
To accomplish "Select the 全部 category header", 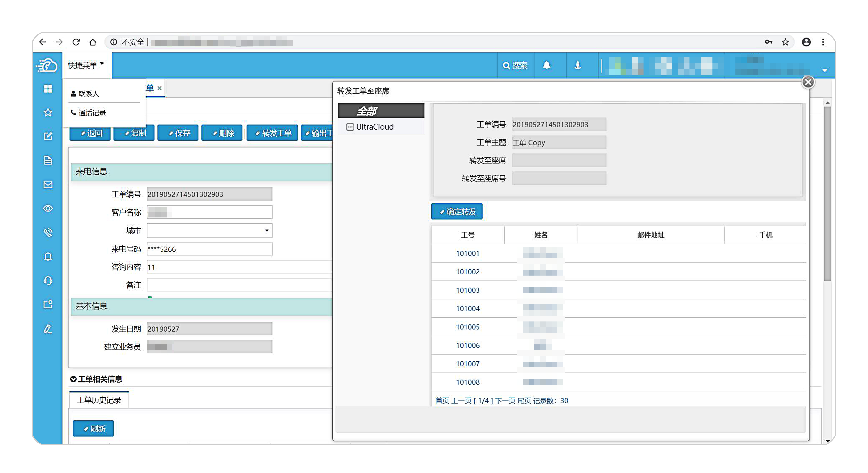I will coord(381,111).
